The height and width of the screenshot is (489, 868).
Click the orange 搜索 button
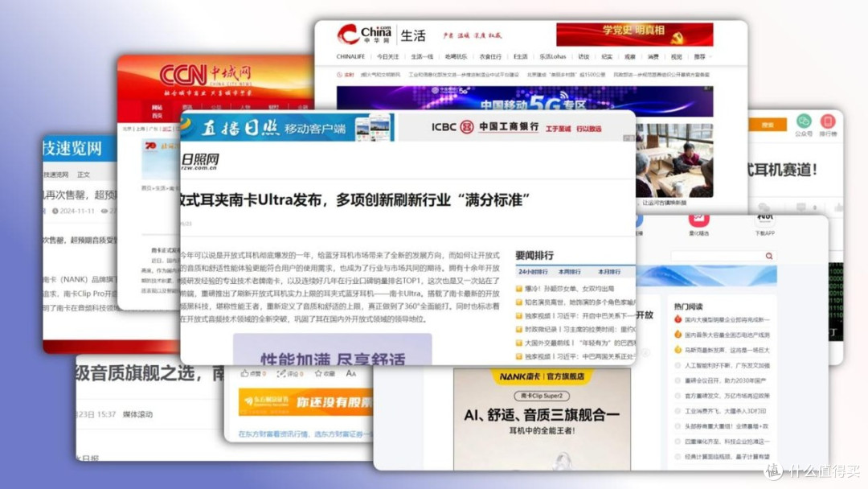pyautogui.click(x=768, y=125)
